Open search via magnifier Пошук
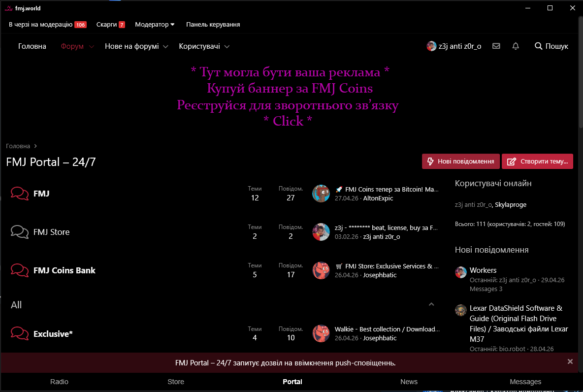583x392 pixels. click(x=551, y=46)
